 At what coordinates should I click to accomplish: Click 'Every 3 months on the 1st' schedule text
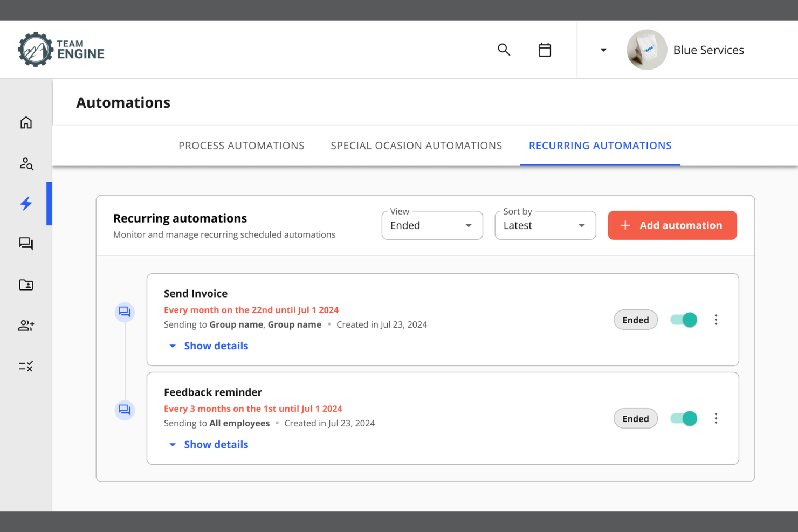coord(253,409)
